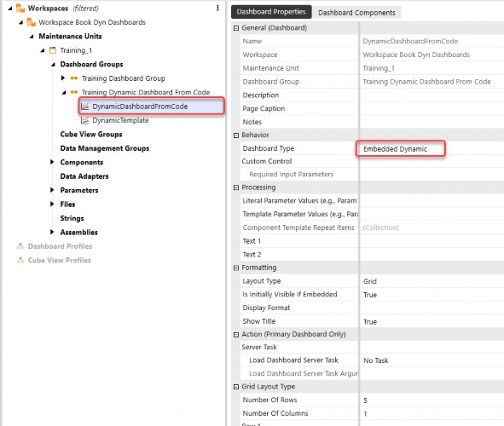The height and width of the screenshot is (426, 504).
Task: Select the Data Adapters tree item
Action: coord(84,176)
